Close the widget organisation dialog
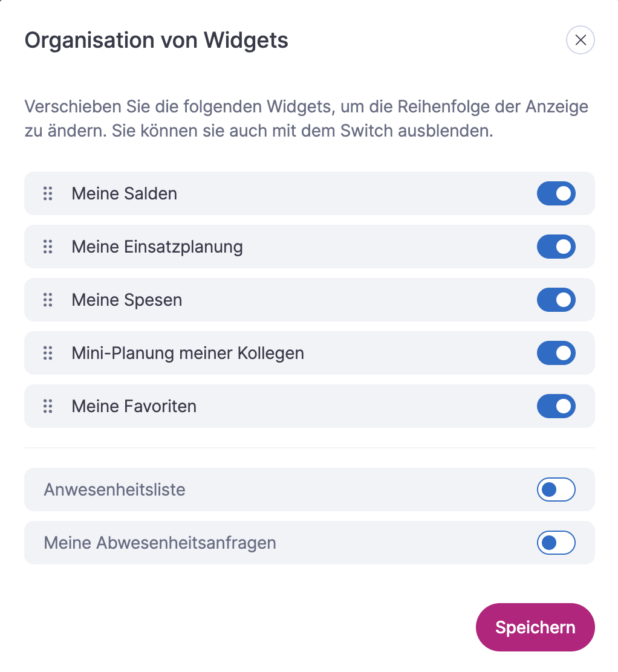This screenshot has width=618, height=672. (580, 40)
